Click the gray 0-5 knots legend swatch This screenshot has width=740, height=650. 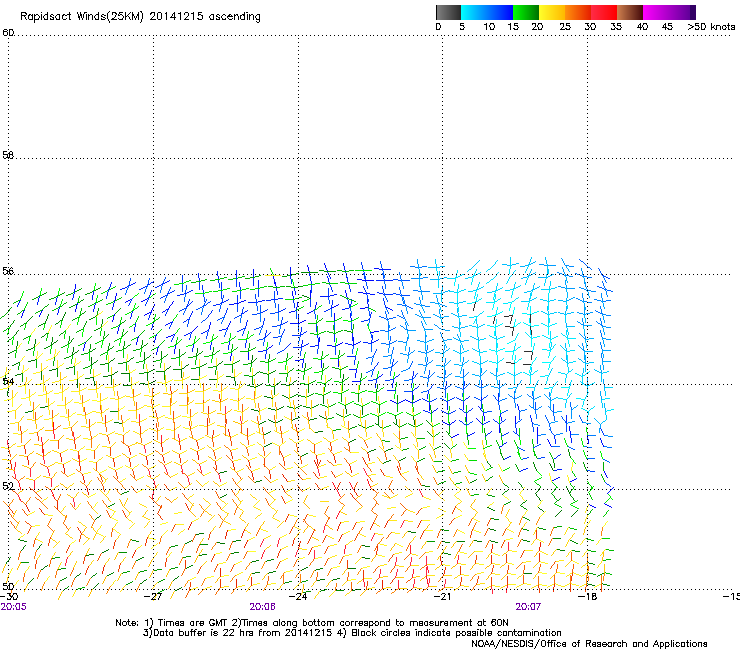(448, 12)
